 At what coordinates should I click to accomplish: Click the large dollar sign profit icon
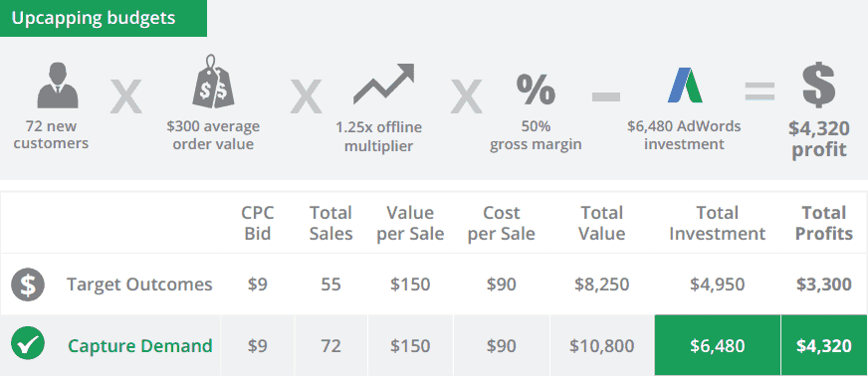[x=819, y=86]
